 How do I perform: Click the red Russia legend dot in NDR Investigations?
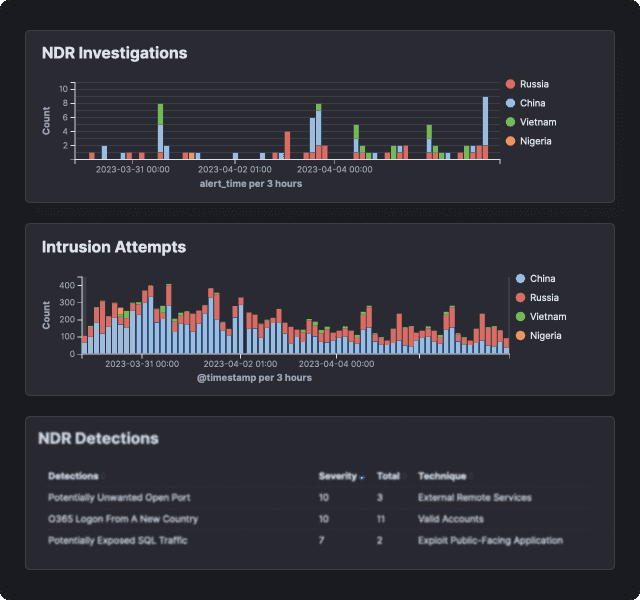click(510, 85)
